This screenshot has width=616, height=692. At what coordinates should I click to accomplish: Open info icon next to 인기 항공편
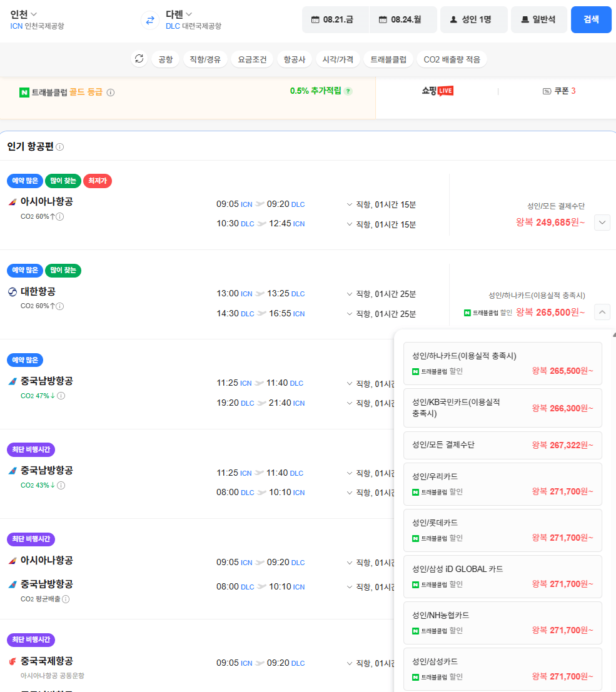click(60, 147)
